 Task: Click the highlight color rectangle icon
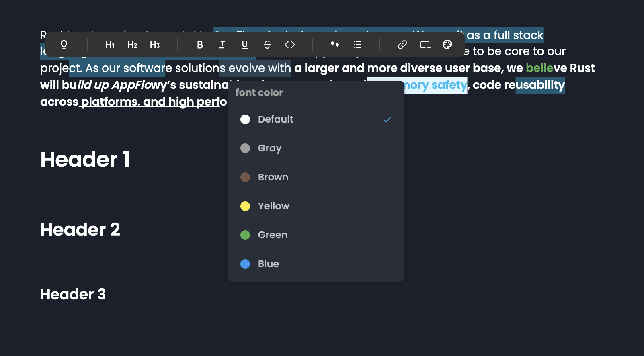point(425,45)
